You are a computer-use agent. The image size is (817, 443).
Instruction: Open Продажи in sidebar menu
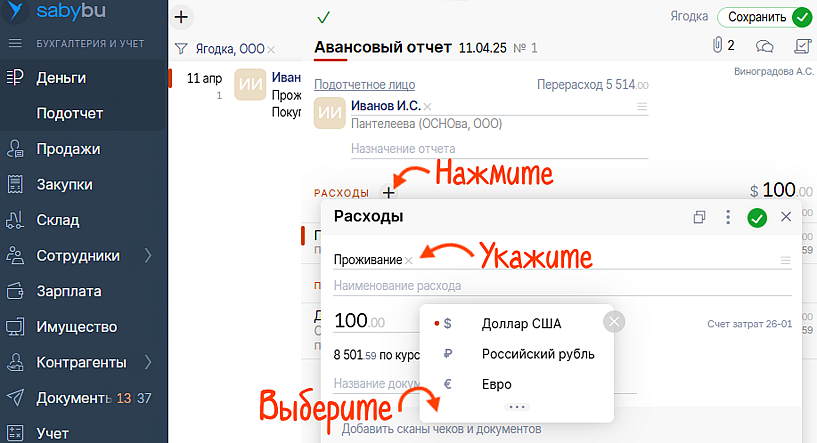click(68, 149)
